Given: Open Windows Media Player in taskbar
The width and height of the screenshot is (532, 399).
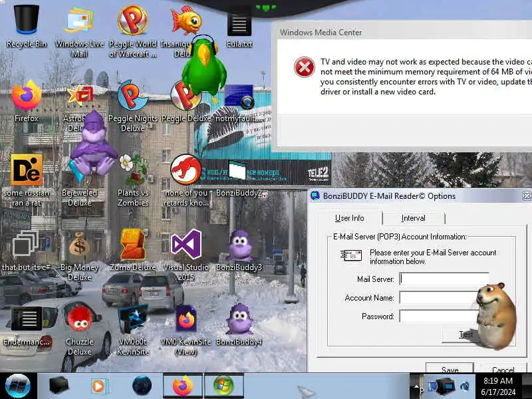Looking at the screenshot, I should pos(99,386).
